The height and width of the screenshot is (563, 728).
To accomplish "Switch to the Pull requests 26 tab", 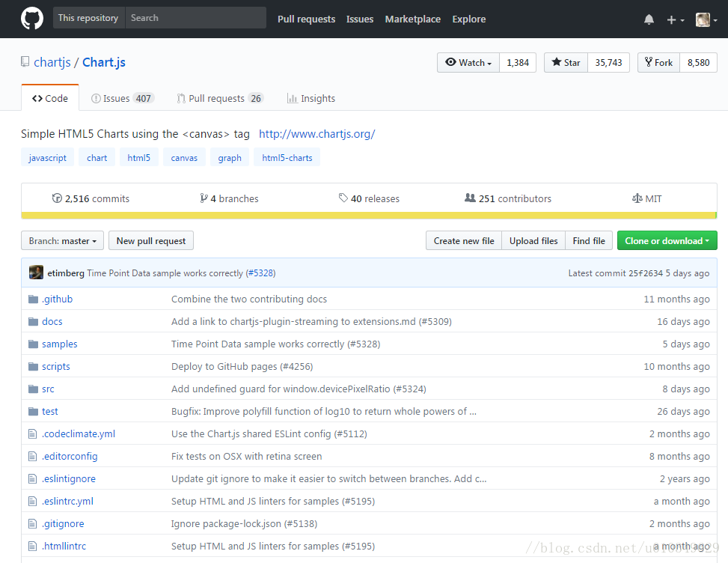I will click(x=220, y=99).
